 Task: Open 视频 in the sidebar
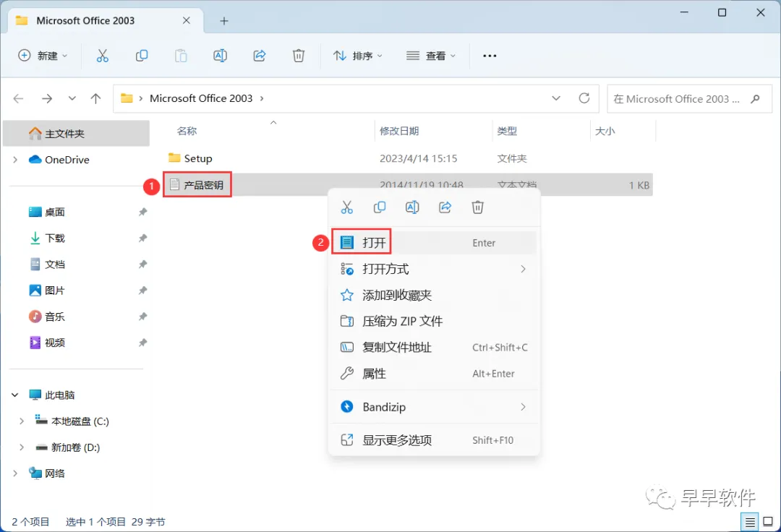point(55,343)
